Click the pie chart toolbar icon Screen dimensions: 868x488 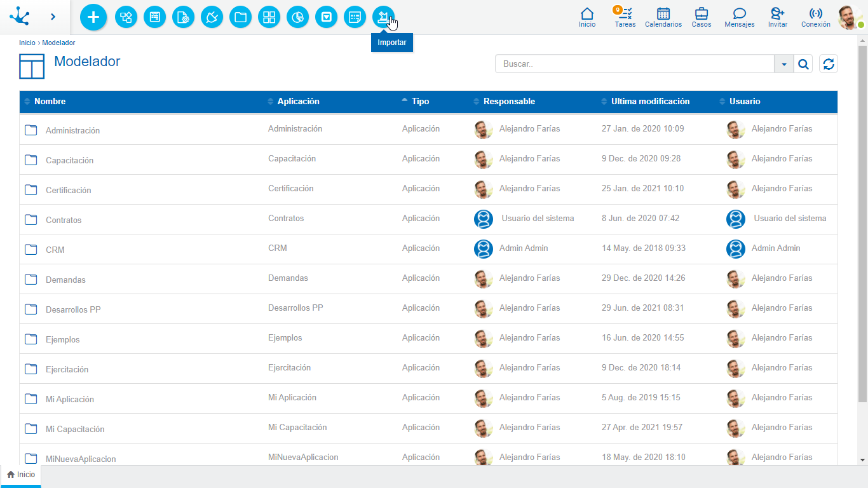coord(297,17)
